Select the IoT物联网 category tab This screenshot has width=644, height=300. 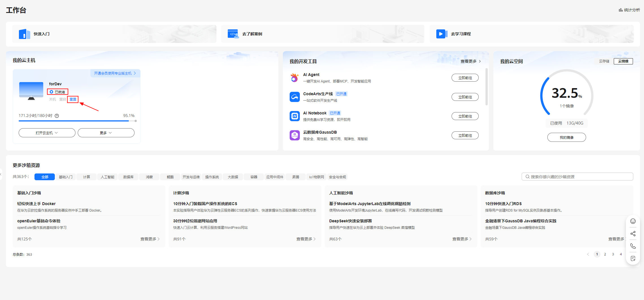click(316, 177)
